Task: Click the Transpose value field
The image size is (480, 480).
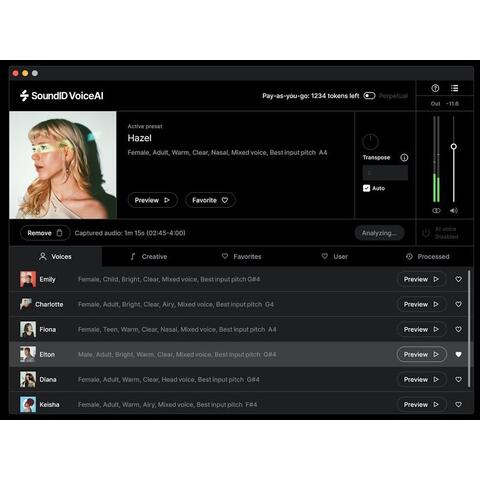Action: click(x=385, y=173)
